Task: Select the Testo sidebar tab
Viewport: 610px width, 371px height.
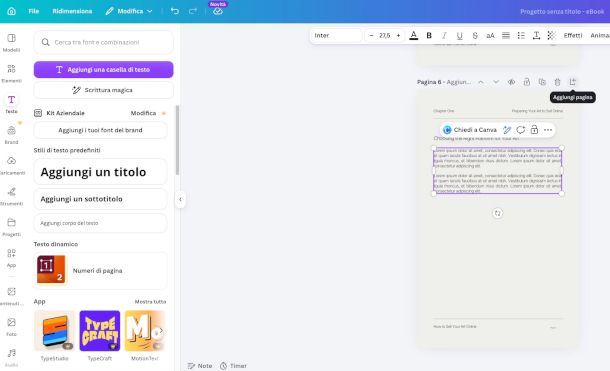Action: 11,104
